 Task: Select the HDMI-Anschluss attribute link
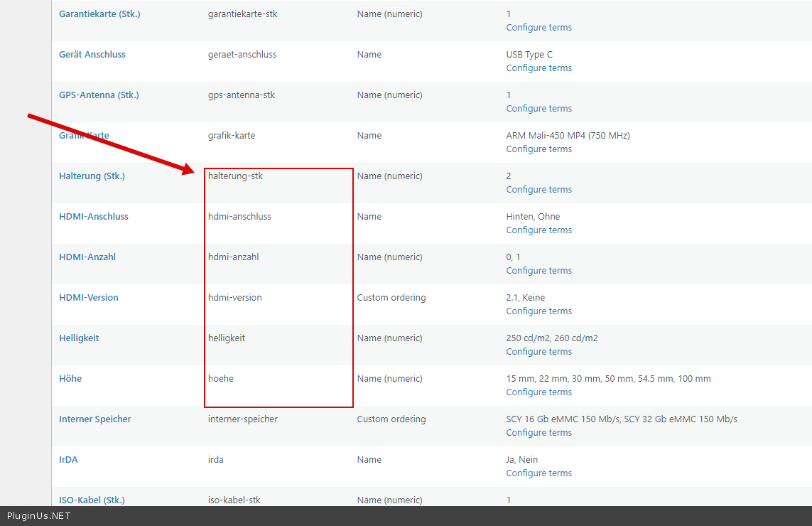[x=94, y=217]
